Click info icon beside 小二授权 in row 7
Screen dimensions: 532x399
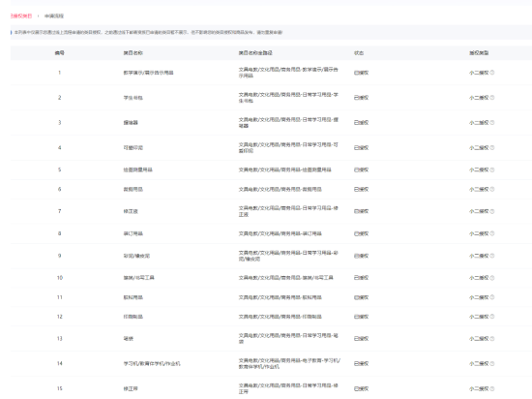492,211
